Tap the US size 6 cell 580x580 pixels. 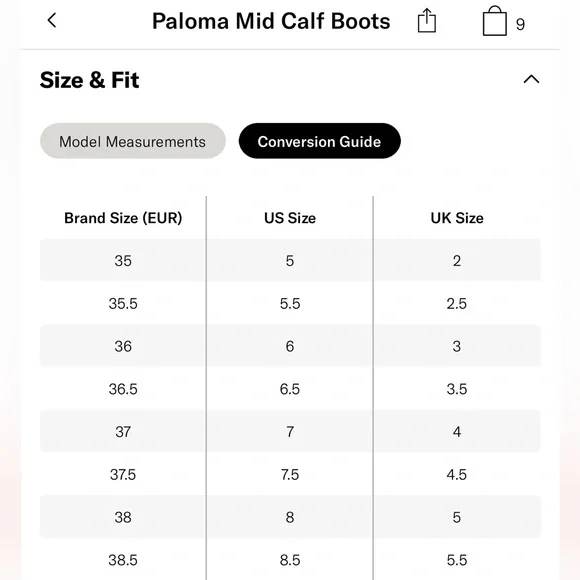point(290,346)
